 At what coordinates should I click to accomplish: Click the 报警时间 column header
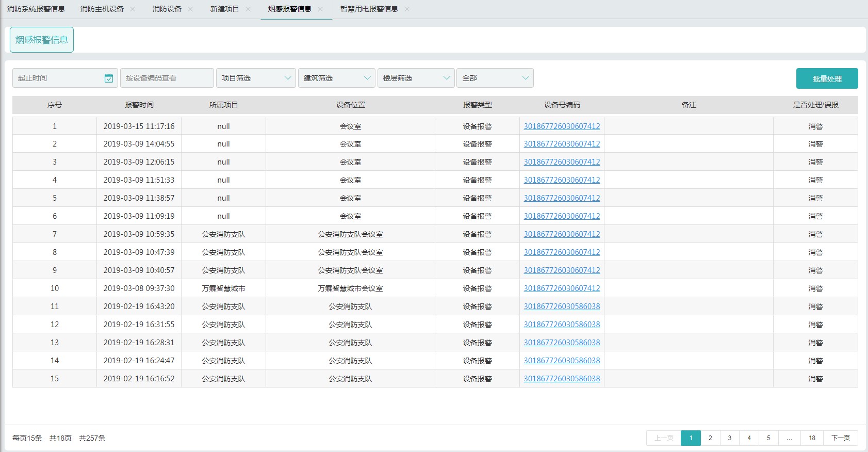(x=139, y=105)
